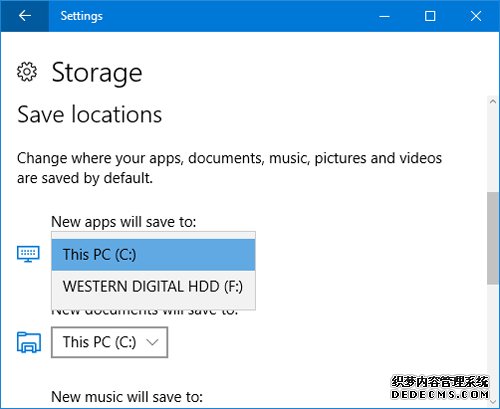Click the computer icon beside new apps

pos(28,254)
